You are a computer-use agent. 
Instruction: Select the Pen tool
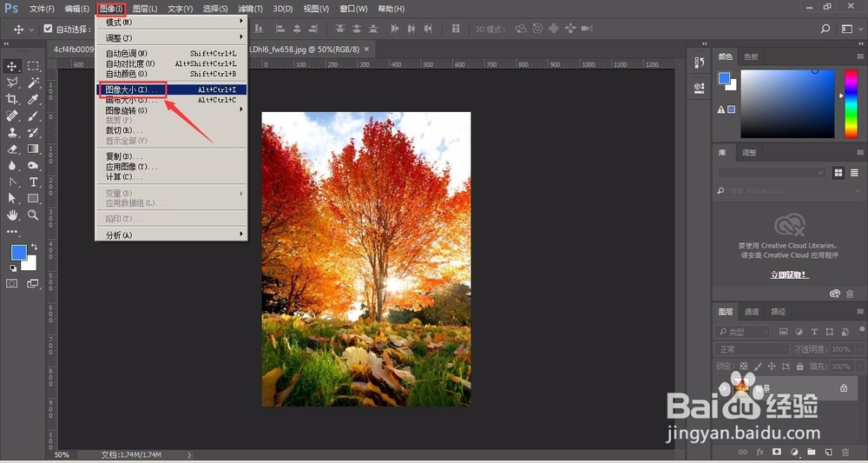11,182
